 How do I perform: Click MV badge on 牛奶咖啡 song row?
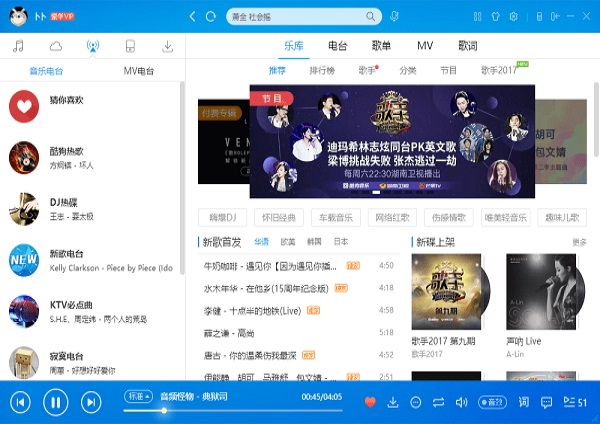click(353, 266)
